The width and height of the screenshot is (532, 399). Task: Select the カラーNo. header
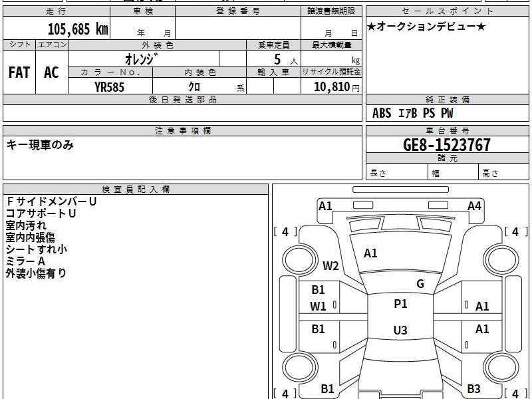[x=110, y=72]
